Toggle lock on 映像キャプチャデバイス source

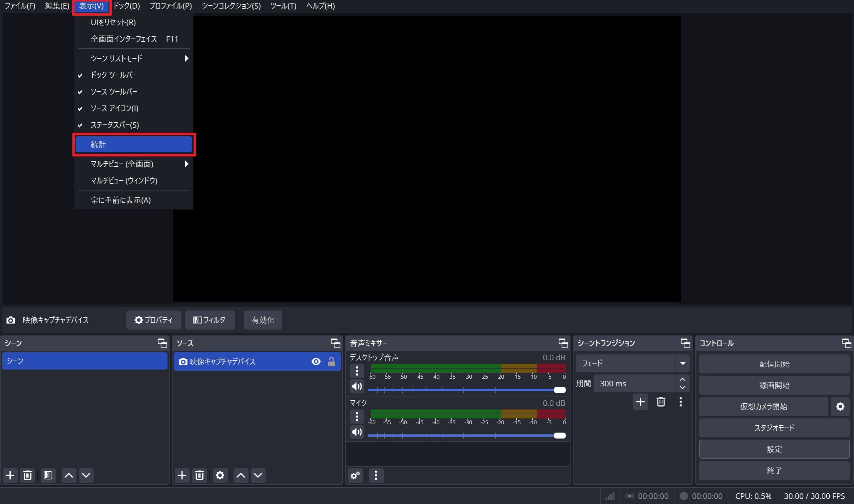point(331,361)
